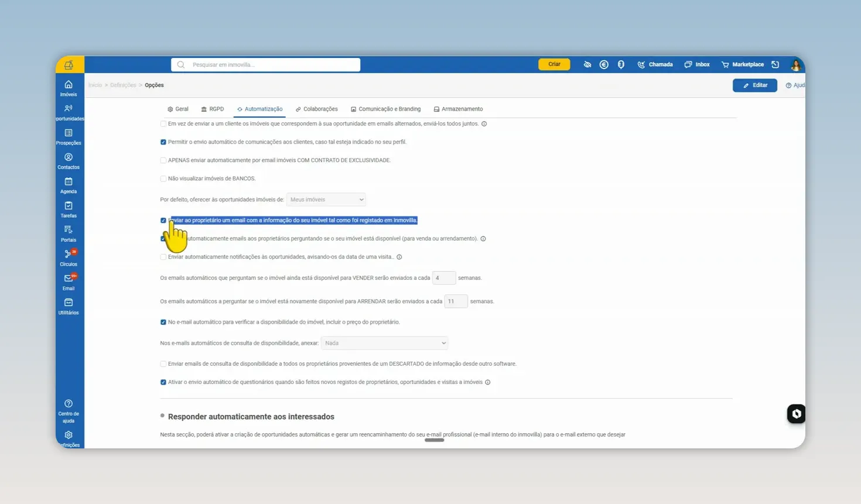Switch to the RGPD tab
The width and height of the screenshot is (861, 504).
pyautogui.click(x=213, y=109)
